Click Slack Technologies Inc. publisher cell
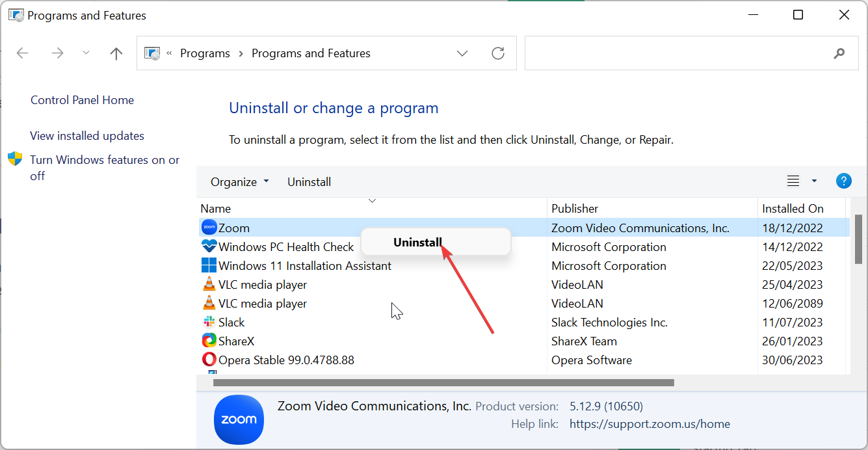 [610, 323]
